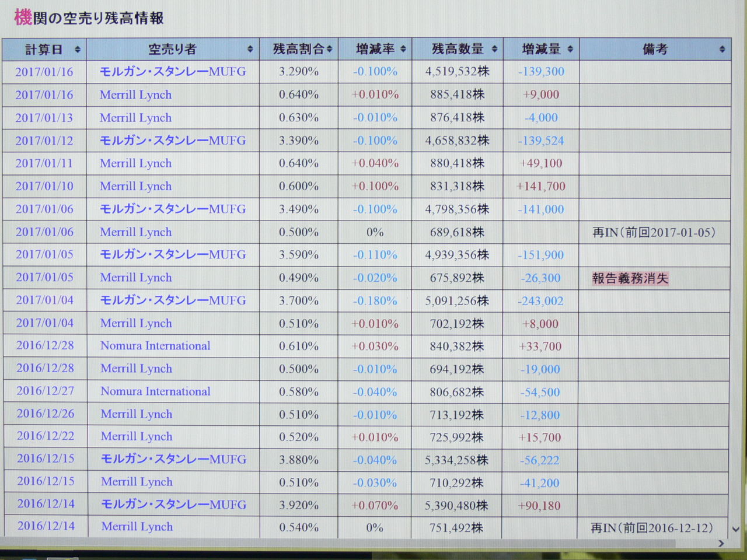Viewport: 747px width, 560px height.
Task: Click the 再IN(前回2016-12-12) note
Action: (x=652, y=528)
